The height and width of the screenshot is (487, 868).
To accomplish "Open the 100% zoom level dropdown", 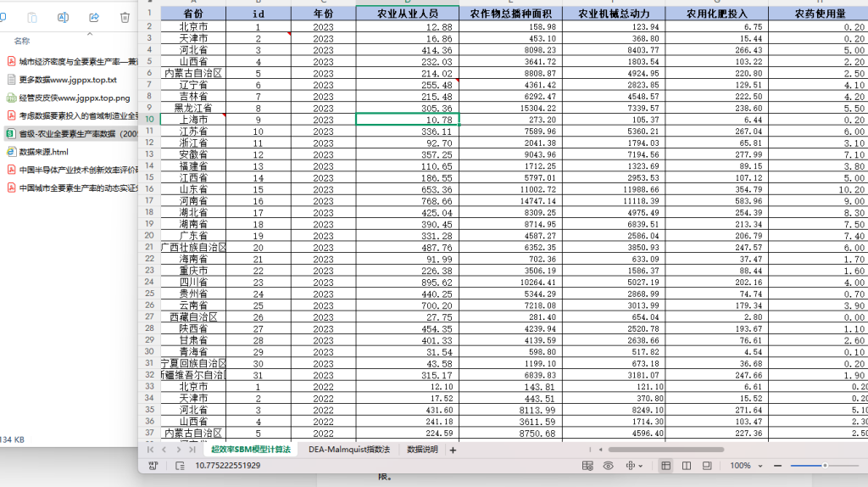I will (x=746, y=466).
